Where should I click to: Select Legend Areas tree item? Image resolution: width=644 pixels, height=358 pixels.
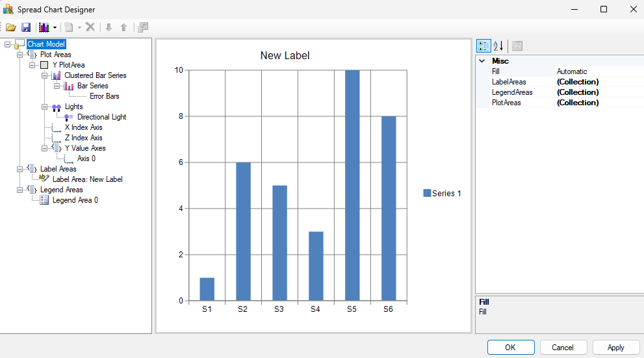(x=61, y=190)
